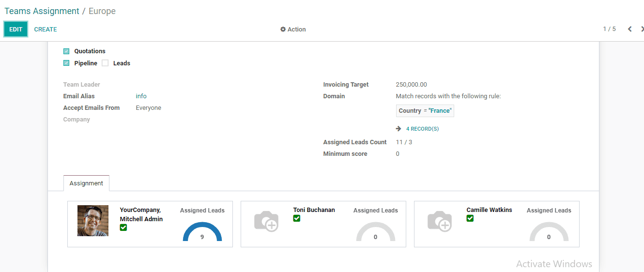Viewport: 644px width, 272px height.
Task: Toggle the Leads checkbox
Action: coord(105,63)
